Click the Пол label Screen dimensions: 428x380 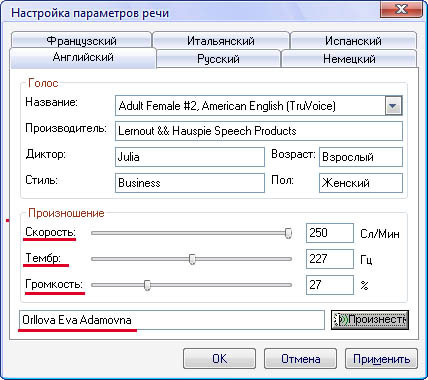coord(282,180)
